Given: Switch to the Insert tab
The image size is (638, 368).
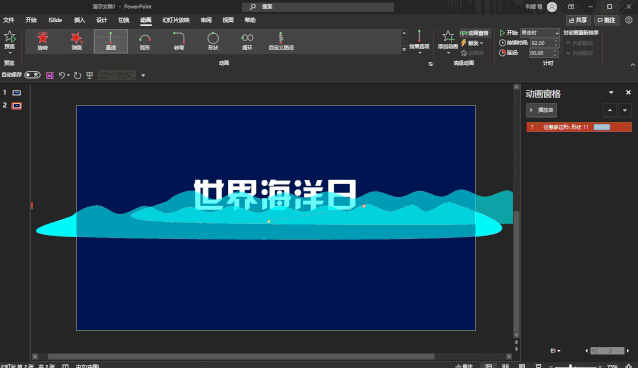Looking at the screenshot, I should [79, 20].
